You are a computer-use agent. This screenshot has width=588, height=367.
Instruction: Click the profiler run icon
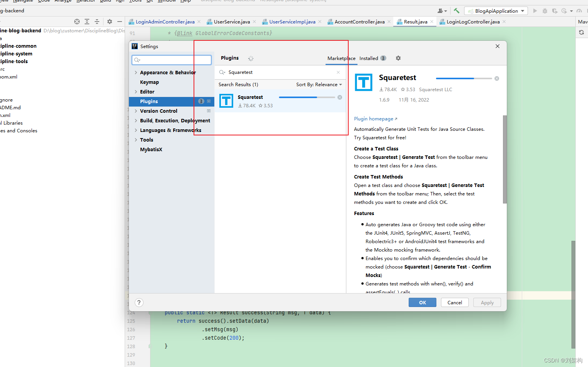pyautogui.click(x=564, y=11)
